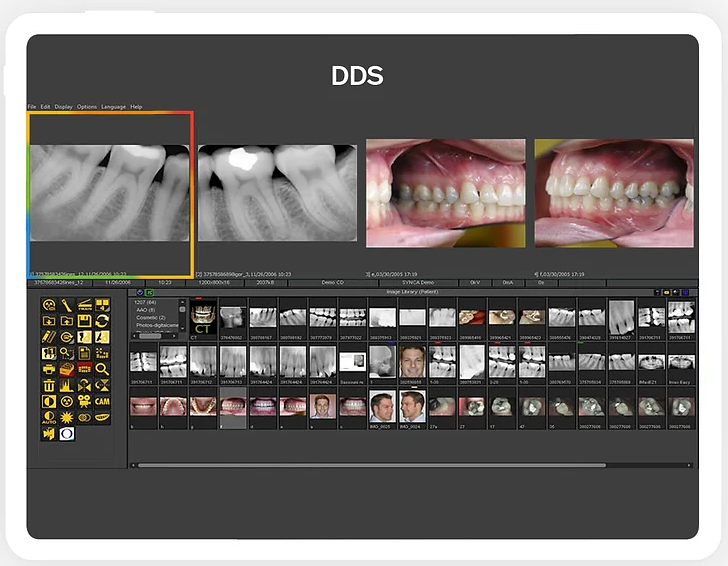The height and width of the screenshot is (566, 728).
Task: Click the CAM camera capture icon
Action: click(x=101, y=401)
